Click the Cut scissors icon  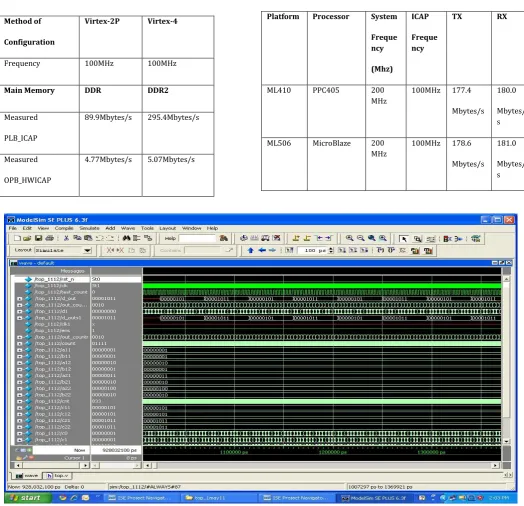(x=66, y=238)
